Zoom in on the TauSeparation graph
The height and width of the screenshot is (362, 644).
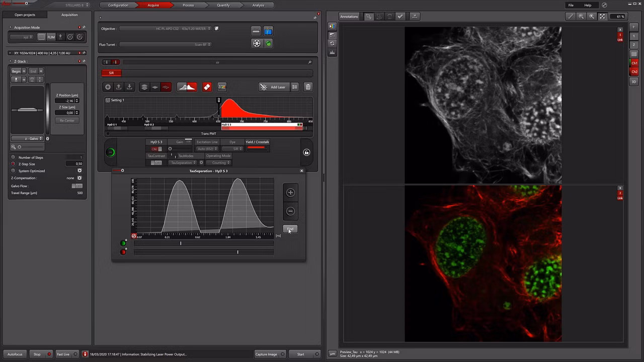click(x=290, y=193)
